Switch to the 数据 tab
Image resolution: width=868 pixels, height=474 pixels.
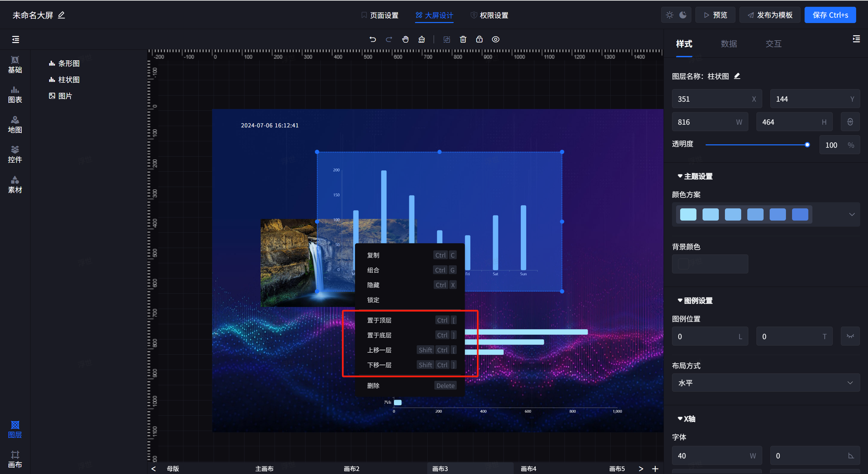tap(729, 44)
